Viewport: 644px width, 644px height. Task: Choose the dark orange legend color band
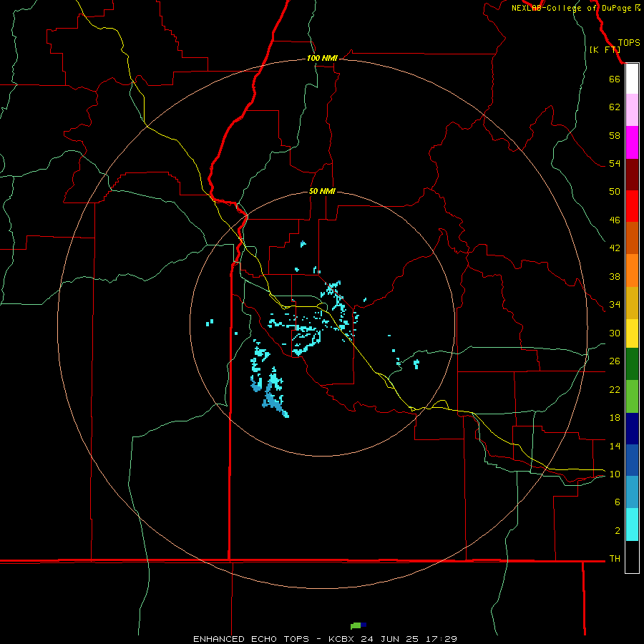[632, 238]
